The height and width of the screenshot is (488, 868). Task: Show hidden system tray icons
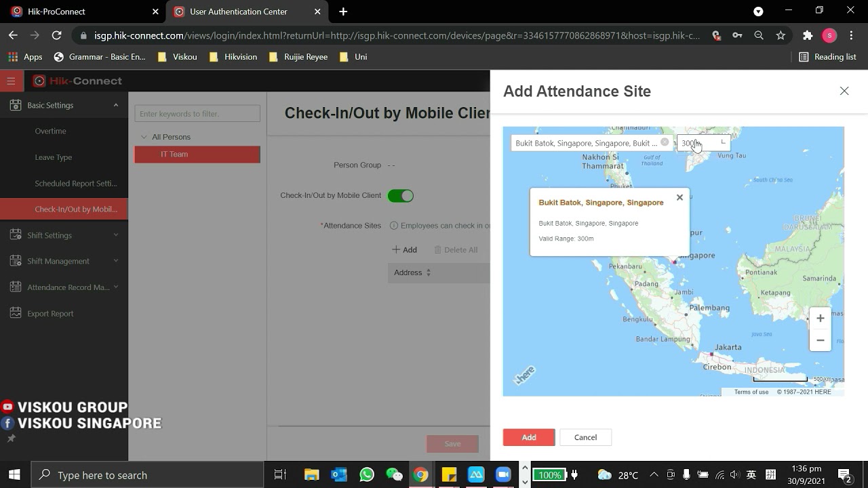point(654,475)
